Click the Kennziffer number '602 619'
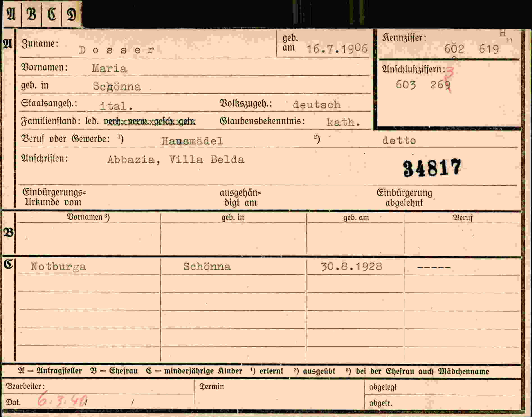The height and width of the screenshot is (417, 532). point(471,49)
